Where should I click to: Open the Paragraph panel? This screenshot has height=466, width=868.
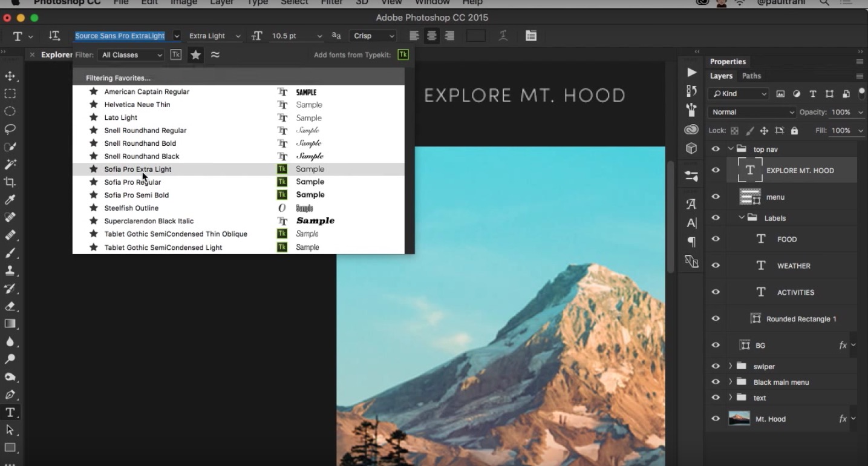691,242
